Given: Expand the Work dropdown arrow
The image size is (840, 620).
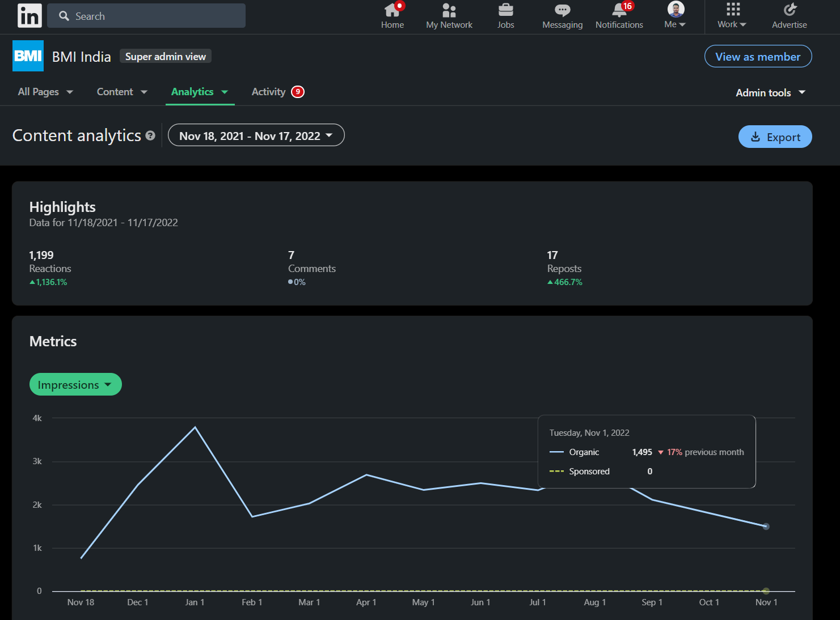Looking at the screenshot, I should tap(743, 24).
